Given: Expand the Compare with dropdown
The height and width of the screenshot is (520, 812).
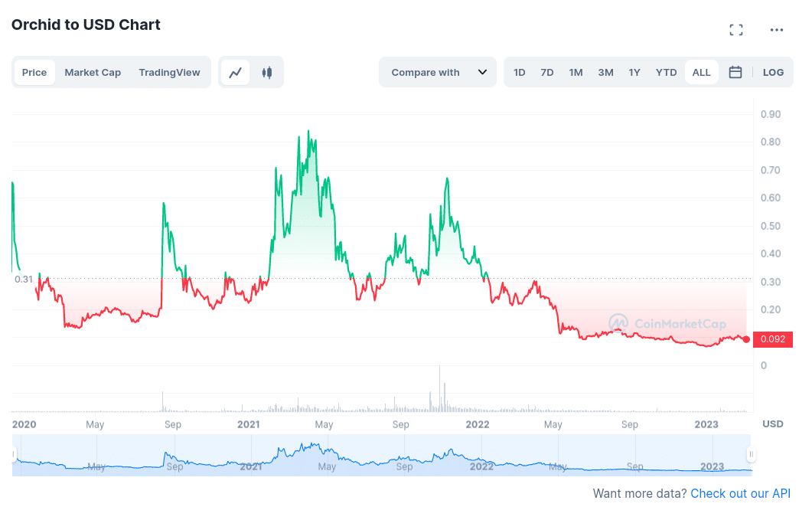Looking at the screenshot, I should click(x=438, y=73).
